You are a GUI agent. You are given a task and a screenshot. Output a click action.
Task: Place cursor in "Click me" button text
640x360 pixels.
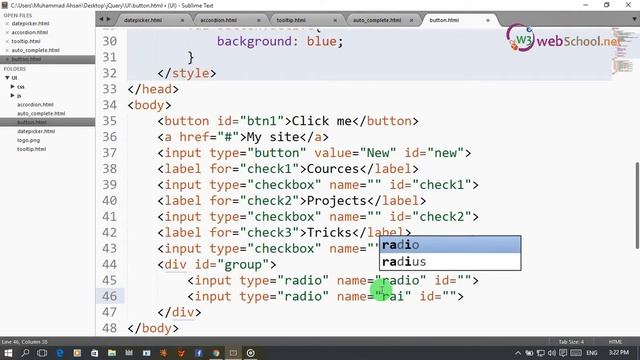point(322,121)
